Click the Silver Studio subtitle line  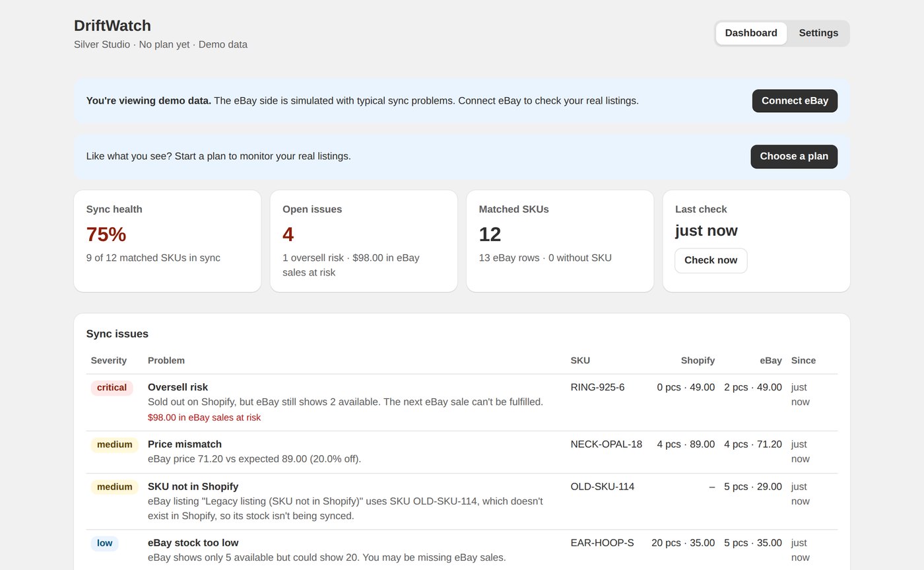coord(160,44)
